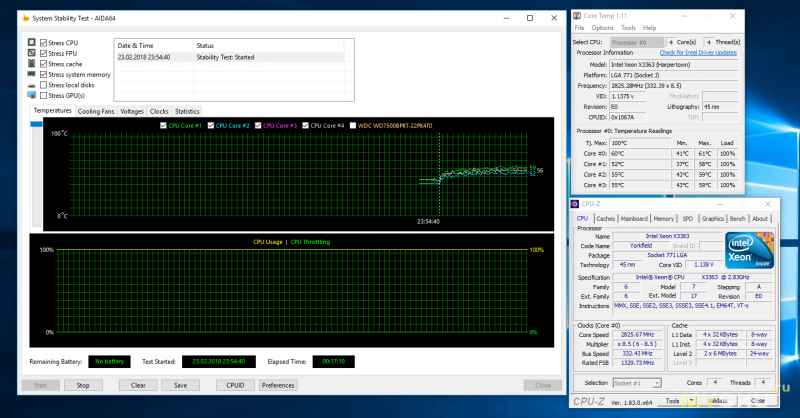Hide CPU Core #4 on temperature graph
This screenshot has height=418, width=800.
[305, 126]
